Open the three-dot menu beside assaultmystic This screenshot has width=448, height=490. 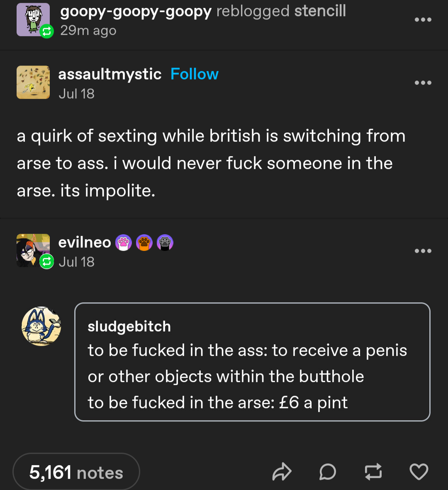click(423, 83)
